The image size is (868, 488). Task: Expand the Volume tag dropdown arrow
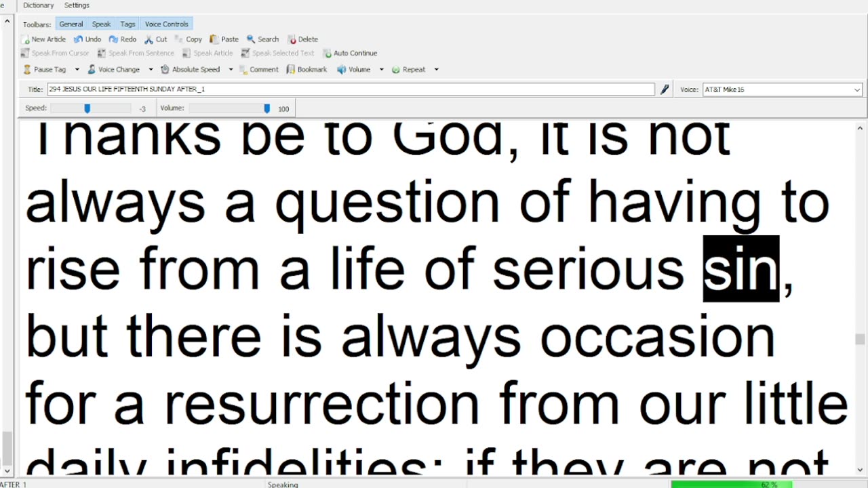coord(381,69)
